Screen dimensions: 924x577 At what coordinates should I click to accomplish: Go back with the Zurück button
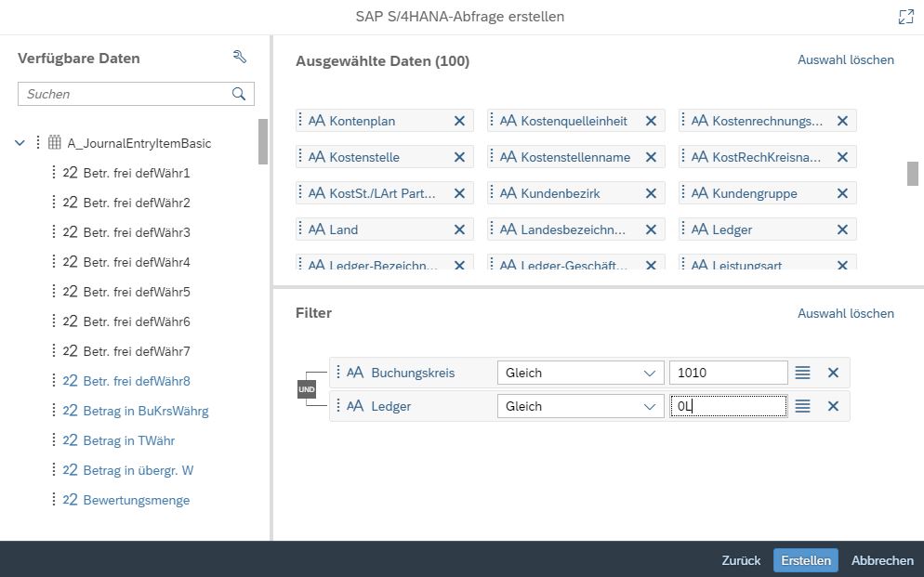[x=741, y=560]
